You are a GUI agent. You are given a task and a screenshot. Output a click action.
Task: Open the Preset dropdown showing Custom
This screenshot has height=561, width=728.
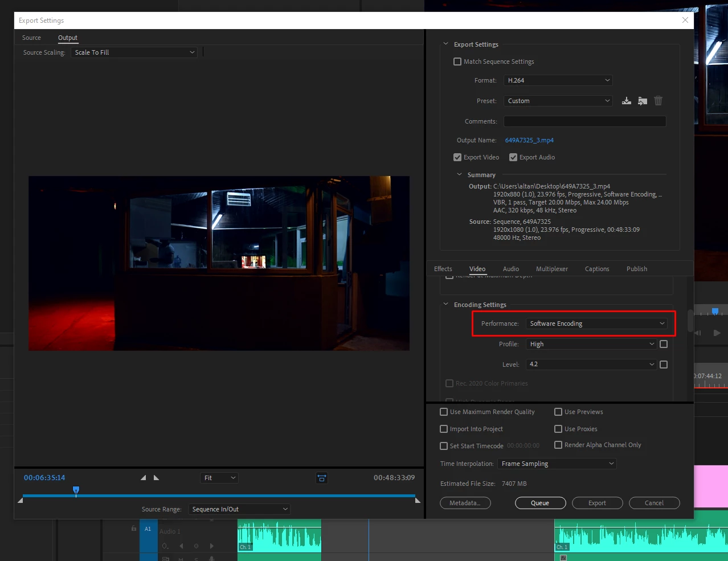click(558, 101)
